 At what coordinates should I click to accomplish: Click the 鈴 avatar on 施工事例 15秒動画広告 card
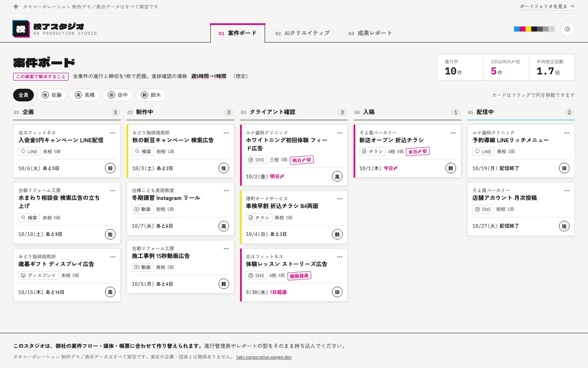(224, 284)
